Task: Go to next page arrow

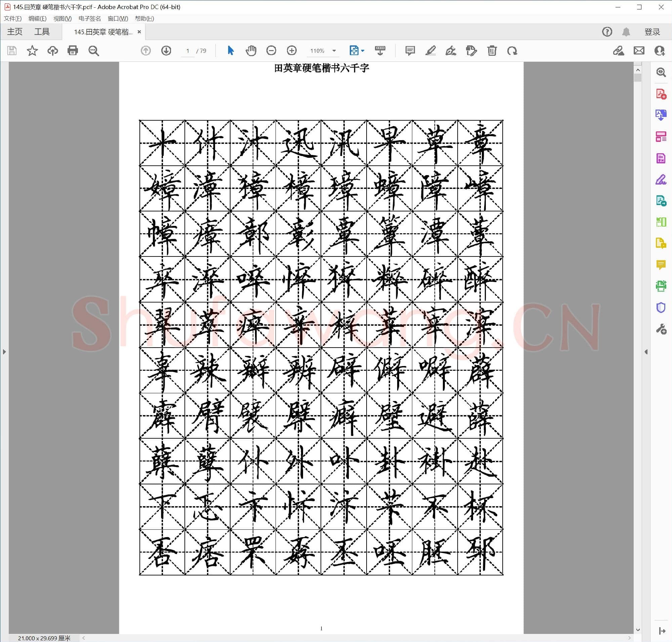Action: pyautogui.click(x=166, y=51)
